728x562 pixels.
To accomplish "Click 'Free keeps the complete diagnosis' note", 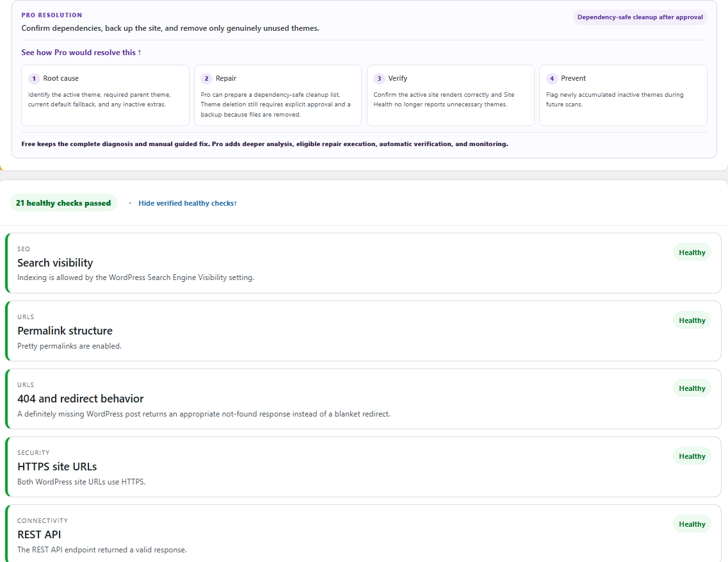I will coord(264,144).
